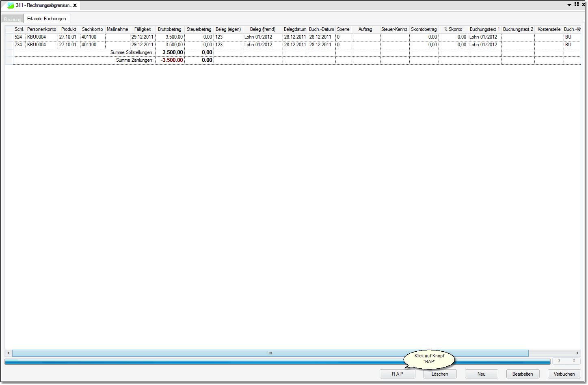Click the Personenkonto column header

42,29
